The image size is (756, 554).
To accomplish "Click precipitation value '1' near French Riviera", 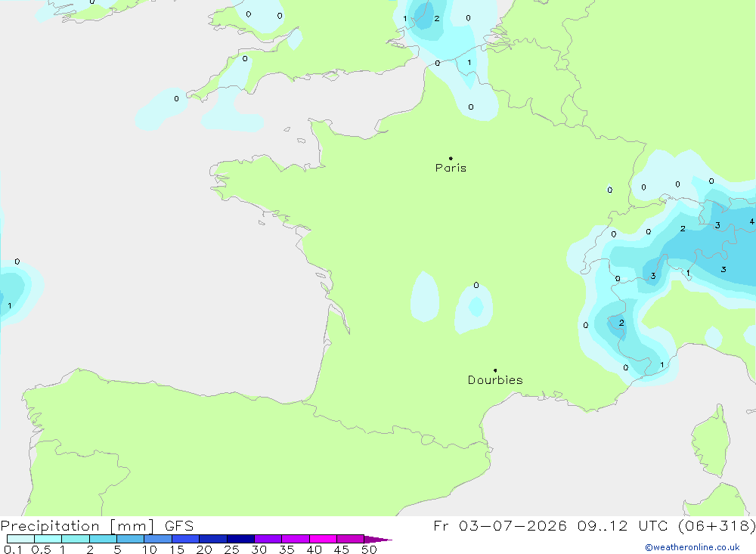I will (662, 364).
